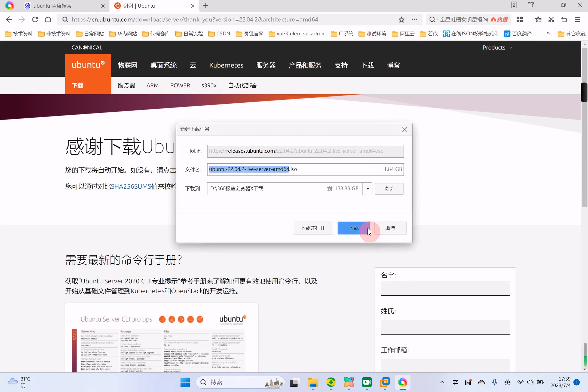Close the 新建下载任务 dialog
This screenshot has width=588, height=392.
coord(405,129)
